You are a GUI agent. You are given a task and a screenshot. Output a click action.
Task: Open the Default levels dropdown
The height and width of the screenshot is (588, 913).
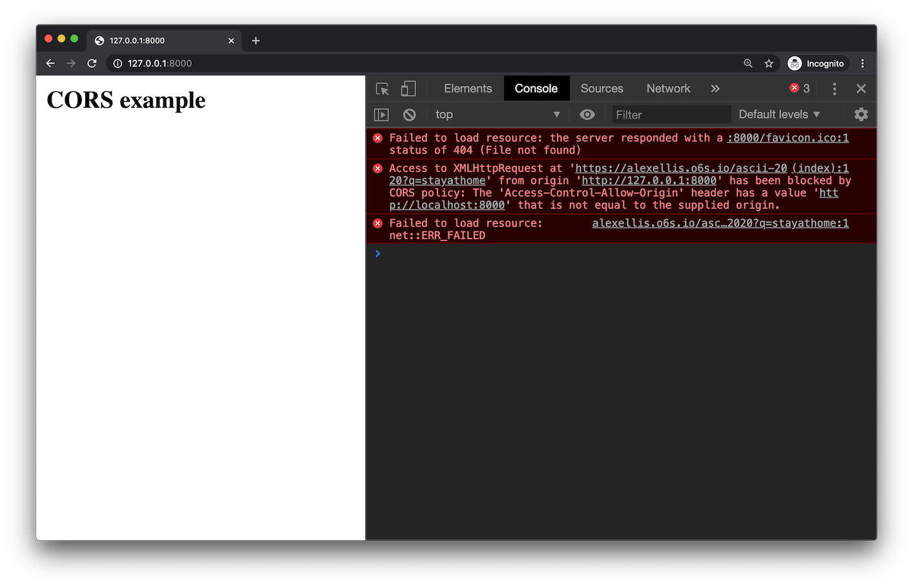click(x=779, y=114)
